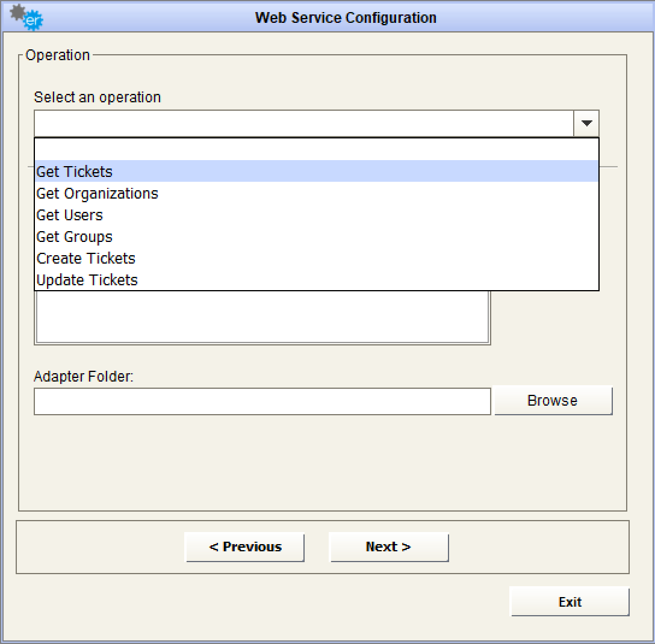Click the Web Service Configuration title bar

pos(346,17)
